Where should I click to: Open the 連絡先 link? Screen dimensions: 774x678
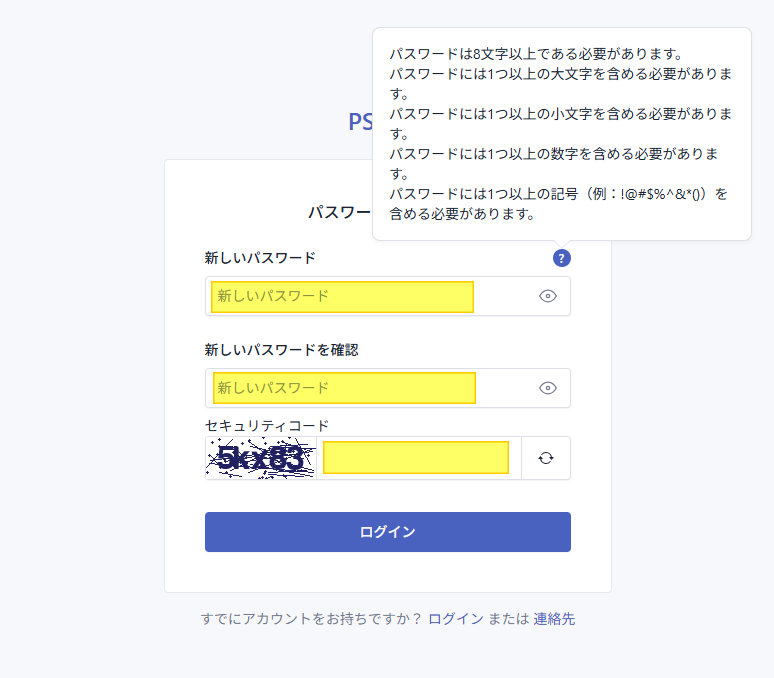coord(554,619)
